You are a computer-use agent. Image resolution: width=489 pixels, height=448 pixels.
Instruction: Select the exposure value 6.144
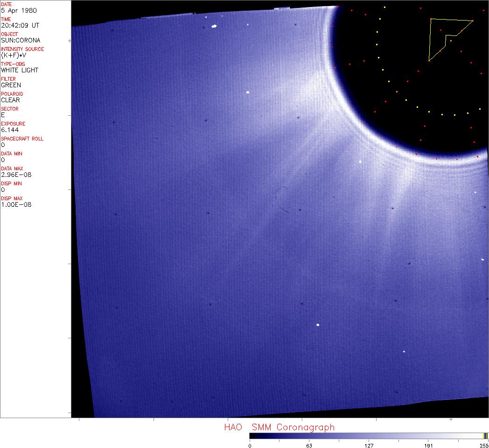[10, 130]
